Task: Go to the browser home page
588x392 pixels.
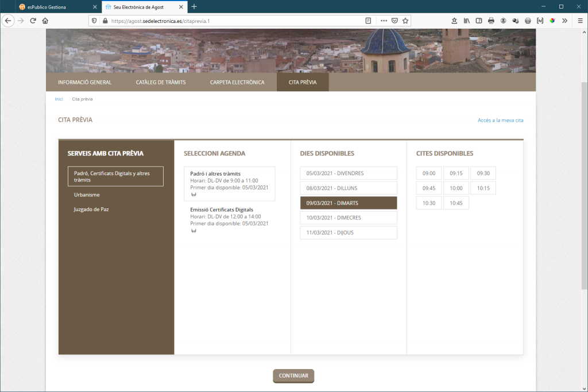Action: (45, 21)
